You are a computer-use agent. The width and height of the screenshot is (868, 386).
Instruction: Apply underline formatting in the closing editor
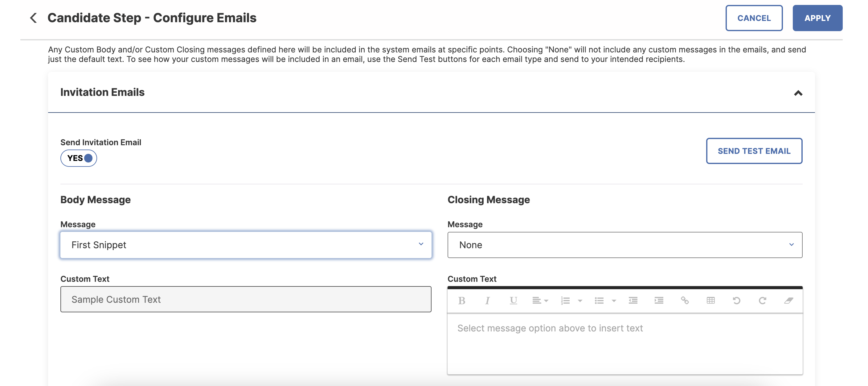[x=513, y=300]
